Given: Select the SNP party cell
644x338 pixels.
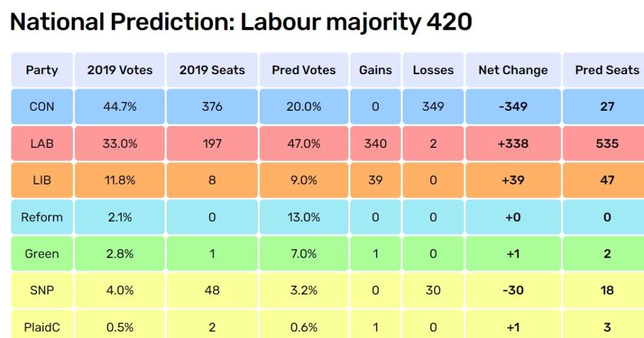Looking at the screenshot, I should [42, 290].
